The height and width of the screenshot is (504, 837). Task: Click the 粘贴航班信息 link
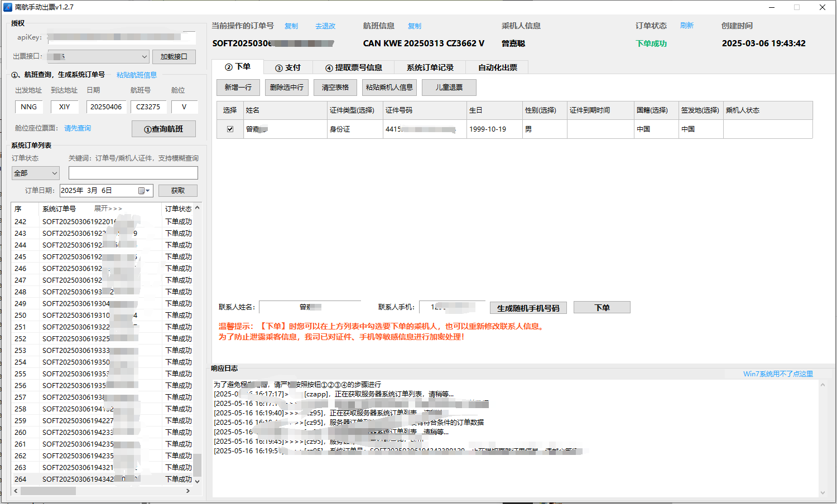137,75
